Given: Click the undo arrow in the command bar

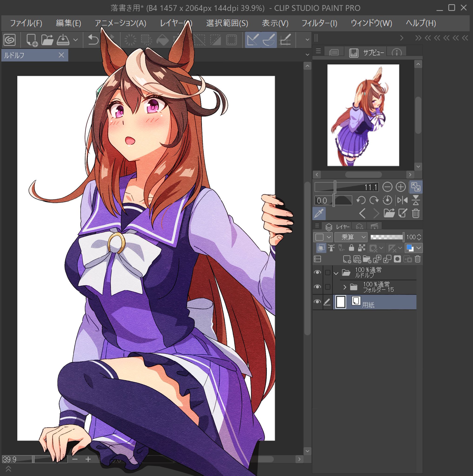Looking at the screenshot, I should point(93,40).
